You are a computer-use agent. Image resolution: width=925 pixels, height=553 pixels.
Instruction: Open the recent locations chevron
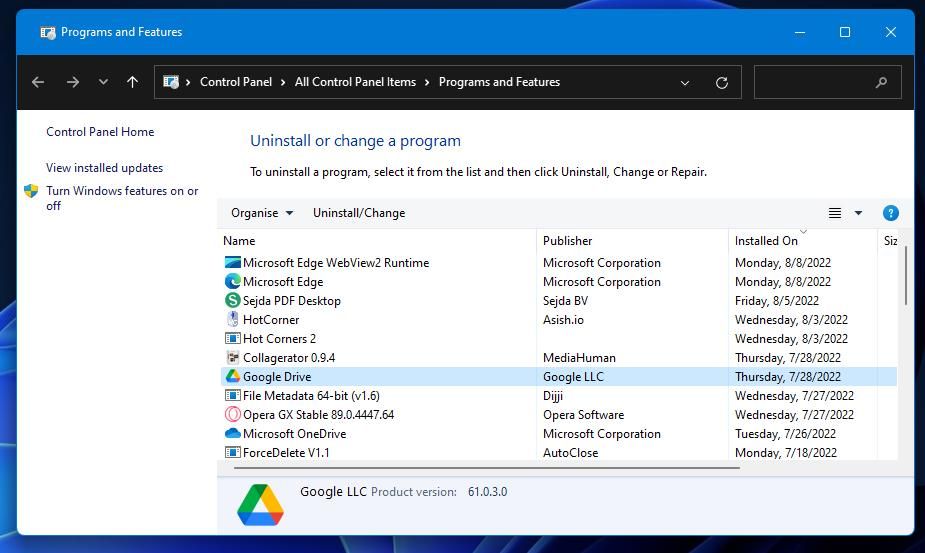[103, 82]
